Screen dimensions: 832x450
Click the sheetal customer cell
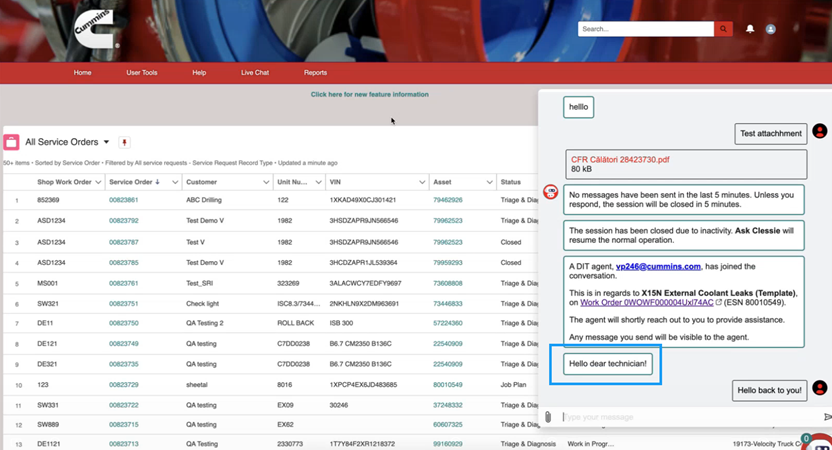[x=197, y=385]
